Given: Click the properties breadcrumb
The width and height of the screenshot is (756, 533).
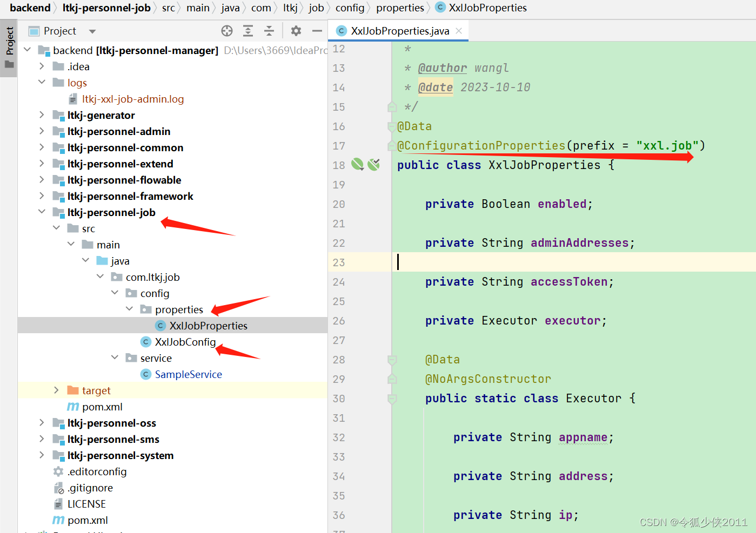Looking at the screenshot, I should tap(400, 8).
